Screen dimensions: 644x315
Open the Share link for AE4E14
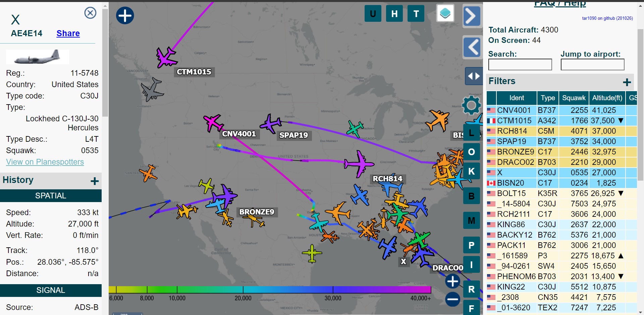pos(68,34)
